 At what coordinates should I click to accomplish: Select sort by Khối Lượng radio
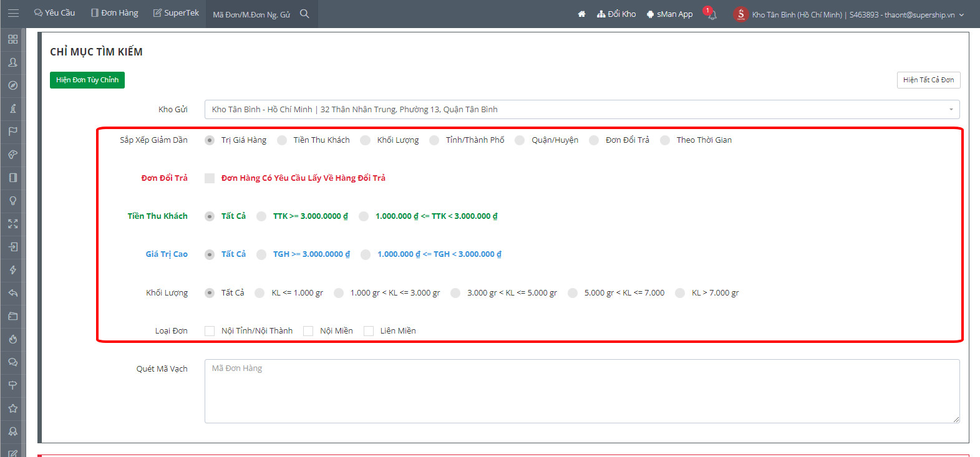[366, 140]
